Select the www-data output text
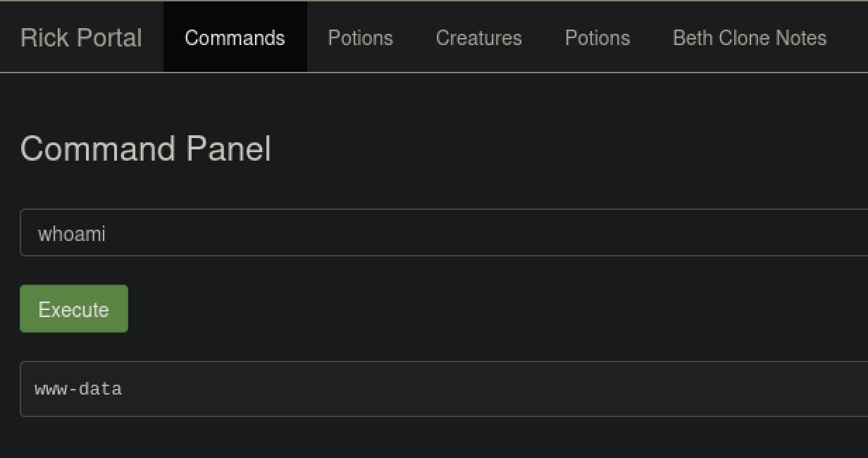 [77, 389]
